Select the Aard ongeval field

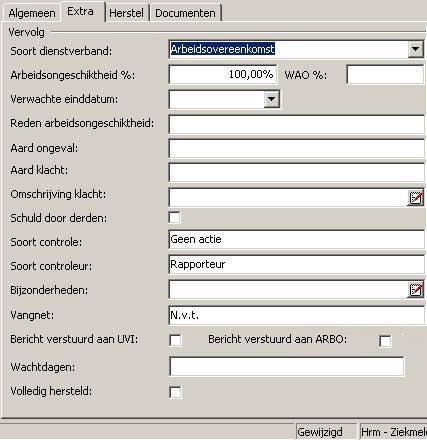click(x=296, y=148)
